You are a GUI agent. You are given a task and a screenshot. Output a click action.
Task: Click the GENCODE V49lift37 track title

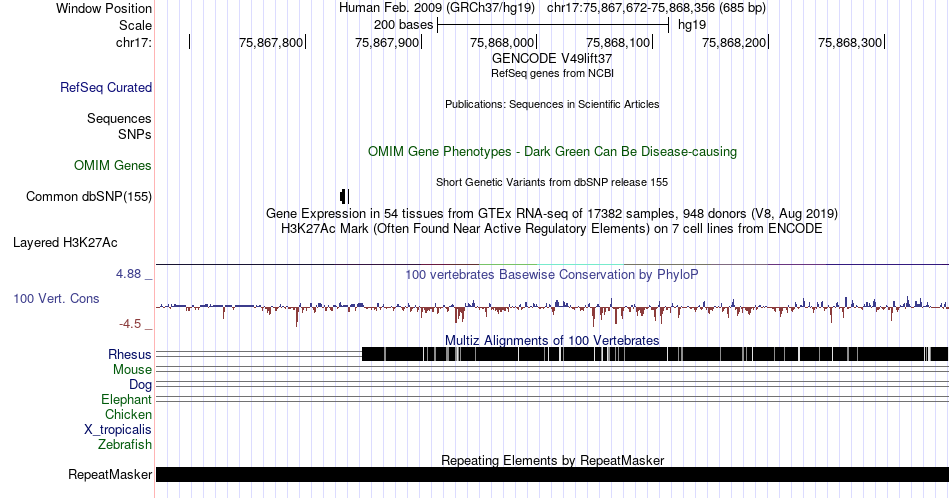click(x=552, y=59)
